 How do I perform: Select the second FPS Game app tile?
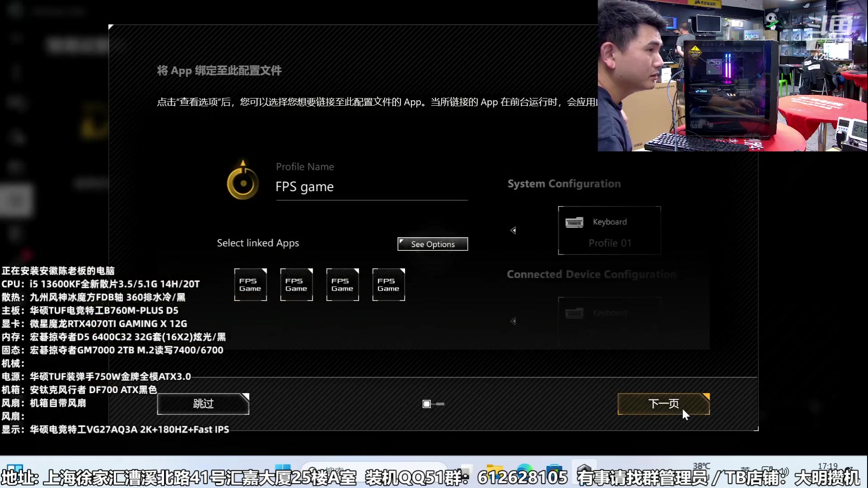click(297, 285)
